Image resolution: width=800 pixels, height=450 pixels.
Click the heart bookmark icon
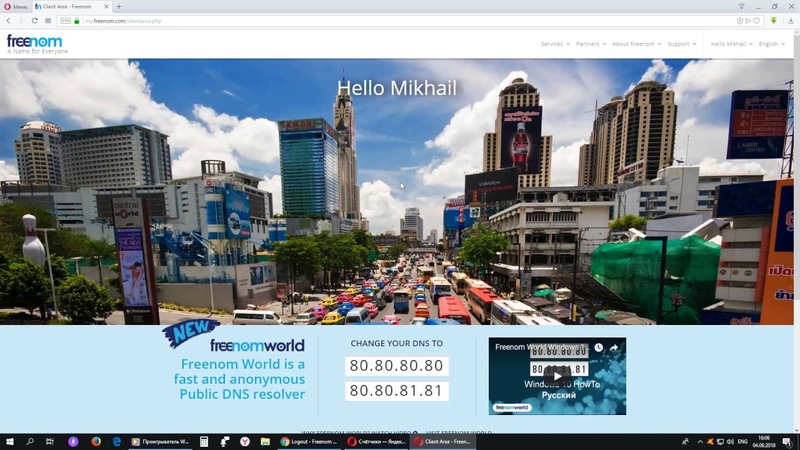(x=757, y=21)
